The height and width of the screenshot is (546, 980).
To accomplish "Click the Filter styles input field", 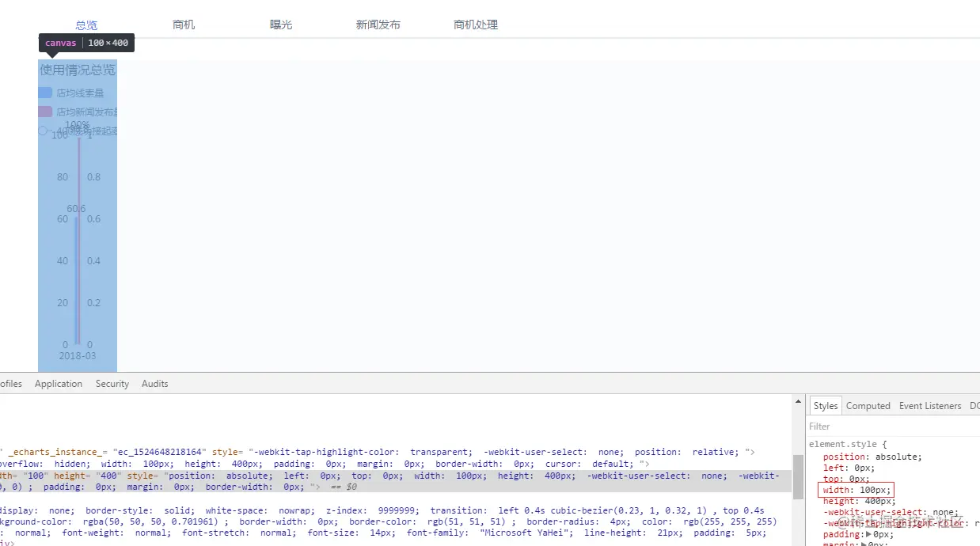I will [x=893, y=427].
